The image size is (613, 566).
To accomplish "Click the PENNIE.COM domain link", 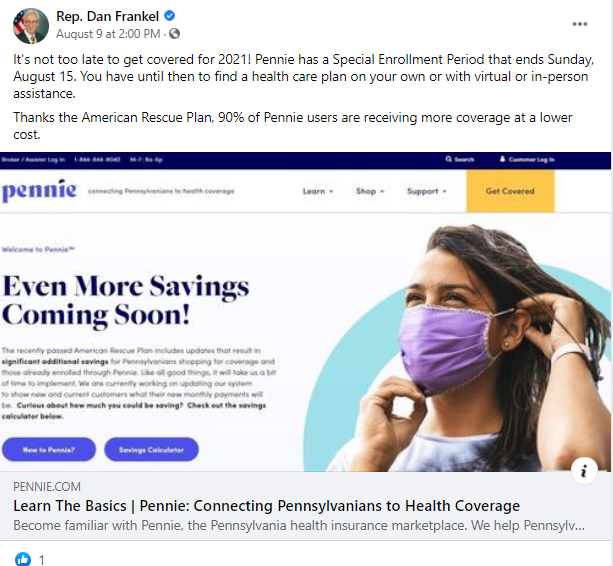I will tap(46, 487).
